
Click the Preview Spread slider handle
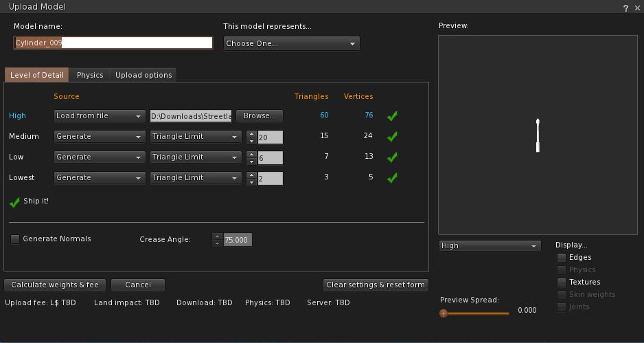[444, 313]
